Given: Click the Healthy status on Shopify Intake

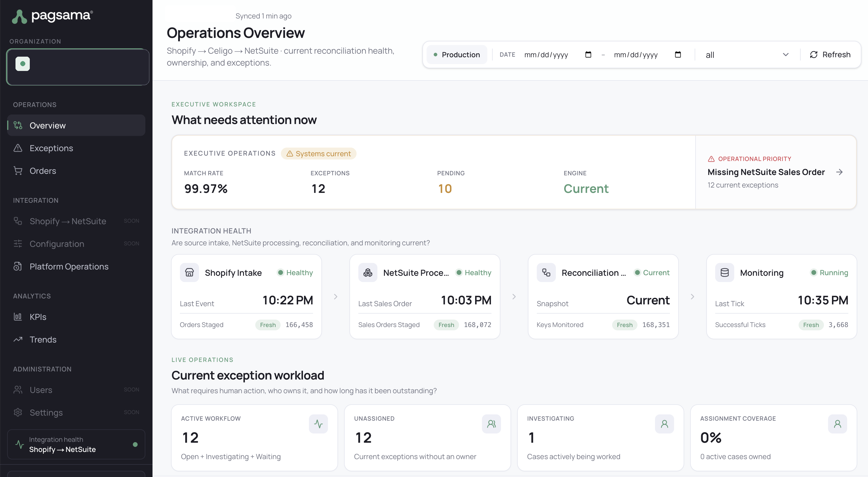Looking at the screenshot, I should (295, 272).
